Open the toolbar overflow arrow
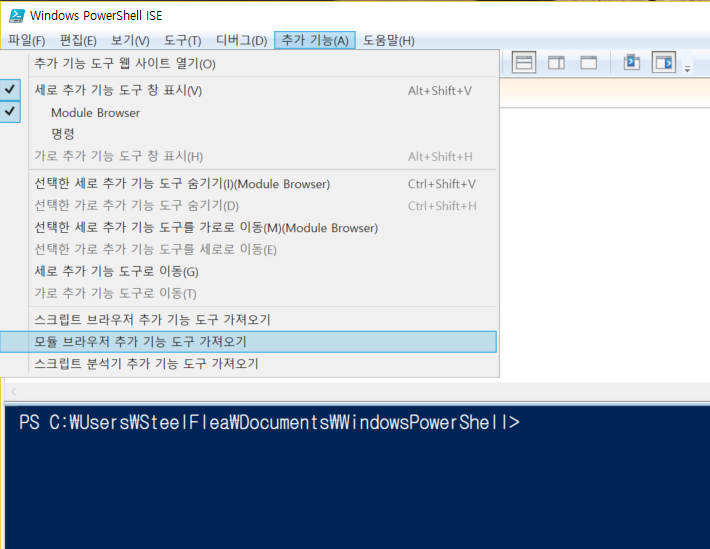Screen dimensions: 710x549 [687, 69]
